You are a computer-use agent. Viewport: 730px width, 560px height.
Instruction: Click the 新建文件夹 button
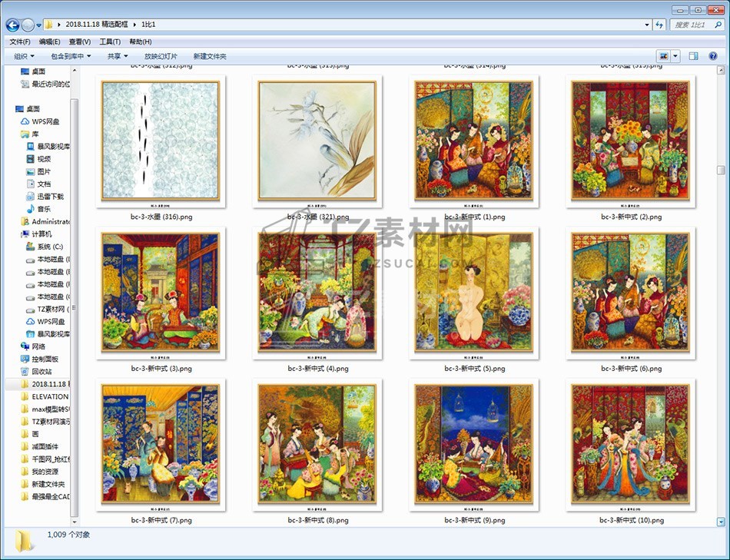coord(210,56)
